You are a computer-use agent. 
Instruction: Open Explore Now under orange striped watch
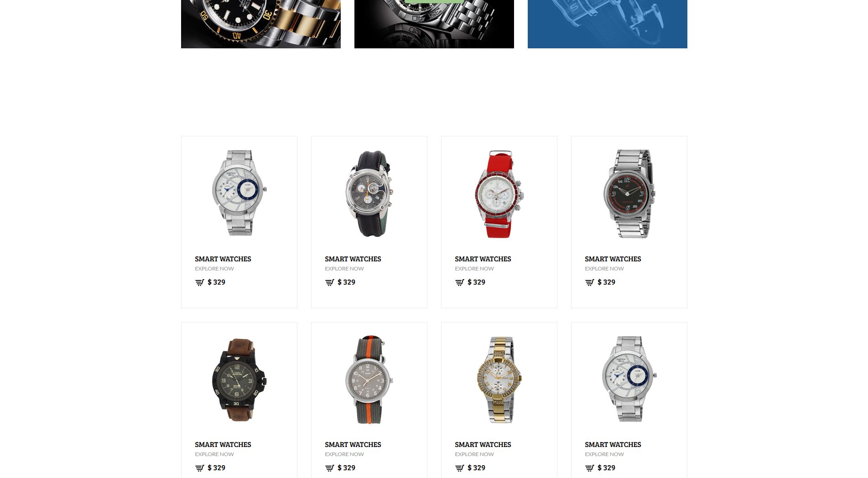point(344,454)
